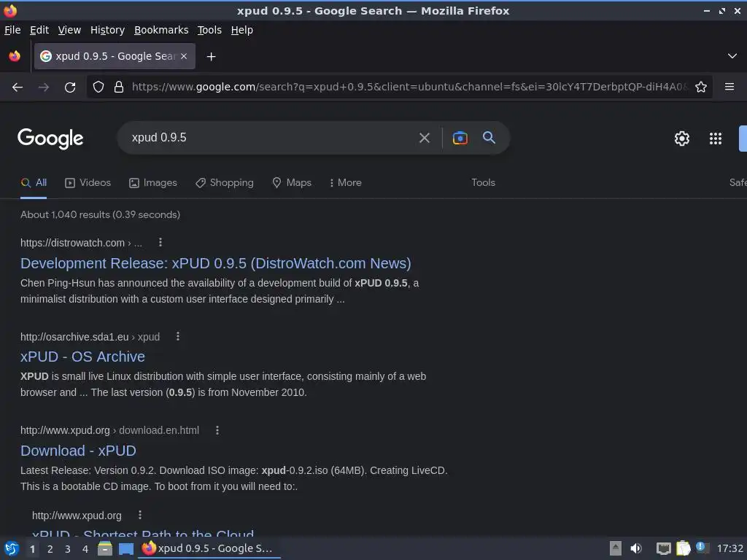This screenshot has width=747, height=560.
Task: Open the Firefox hamburger application menu
Action: click(729, 87)
